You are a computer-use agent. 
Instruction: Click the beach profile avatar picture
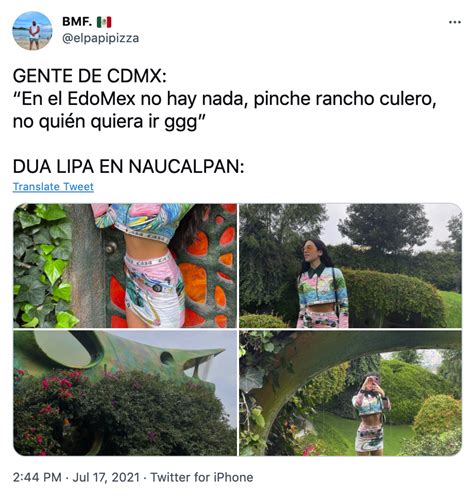32,30
